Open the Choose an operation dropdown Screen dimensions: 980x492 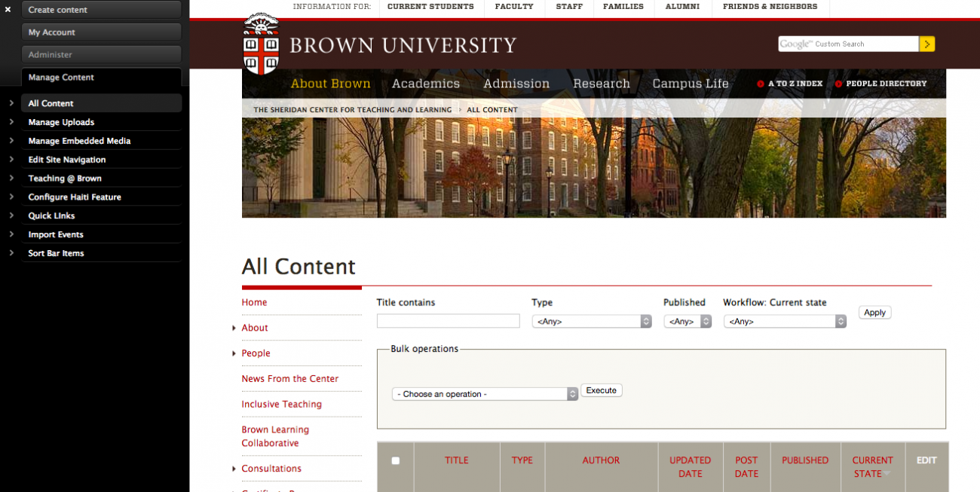point(485,394)
